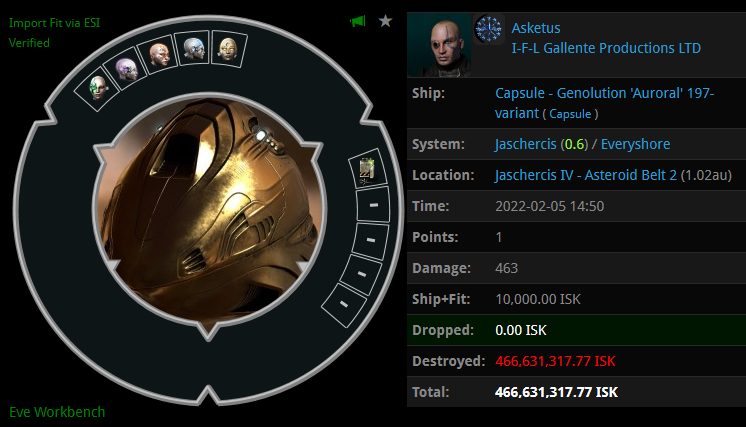The image size is (746, 427).
Task: Open Capsule Genolution 'Auroral' ship link
Action: [x=604, y=103]
